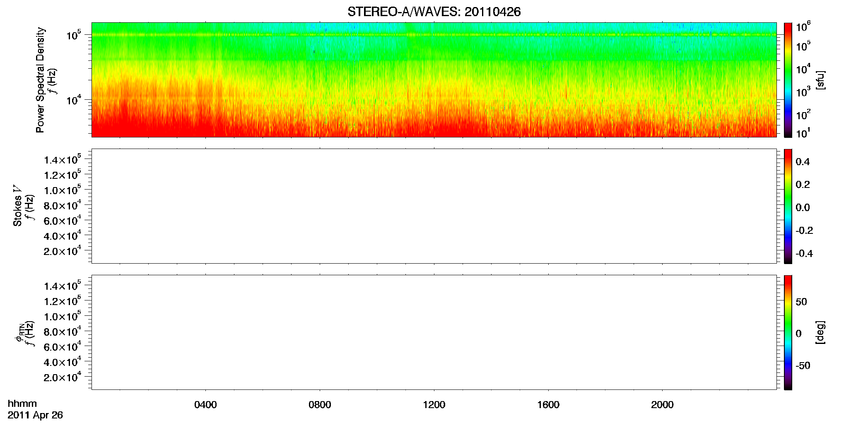
Task: Click the 10^3 label on top colorbar
Action: click(803, 92)
